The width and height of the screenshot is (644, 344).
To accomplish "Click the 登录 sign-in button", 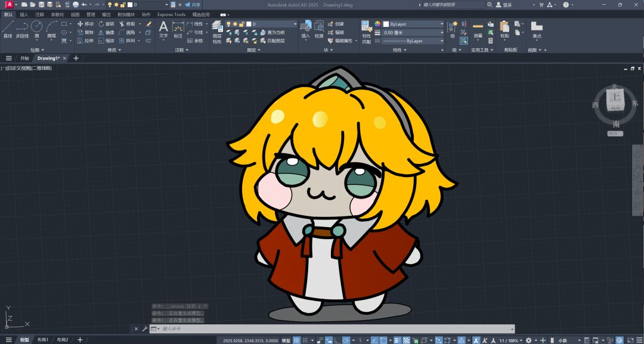I will pos(504,5).
